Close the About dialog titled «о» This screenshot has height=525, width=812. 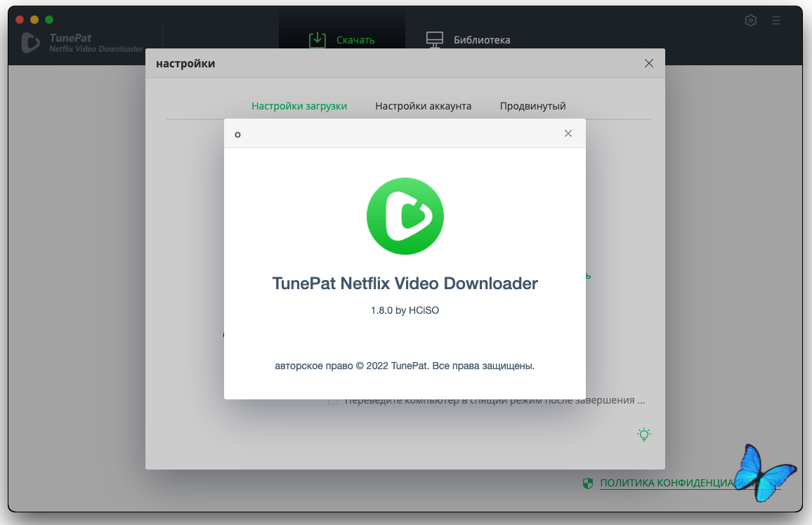point(568,133)
